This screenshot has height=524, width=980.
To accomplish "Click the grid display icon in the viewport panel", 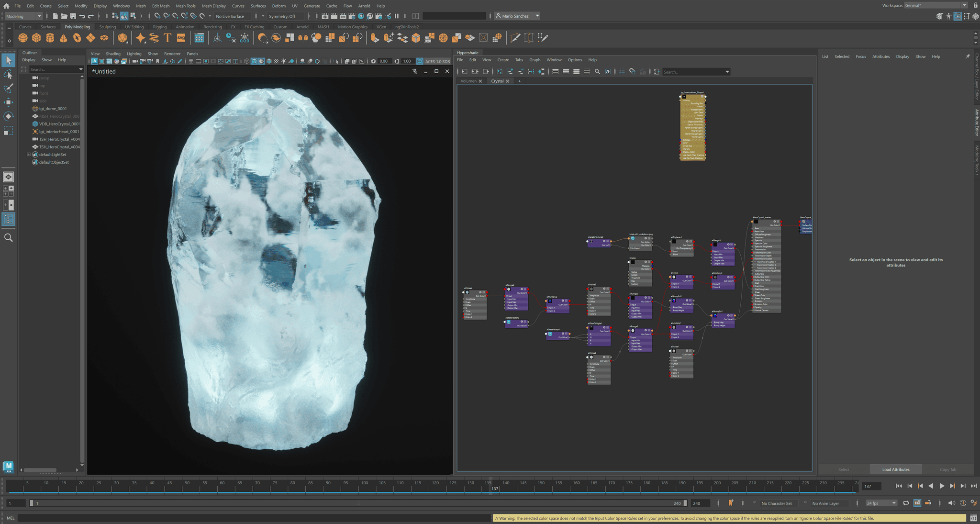I will coord(191,61).
